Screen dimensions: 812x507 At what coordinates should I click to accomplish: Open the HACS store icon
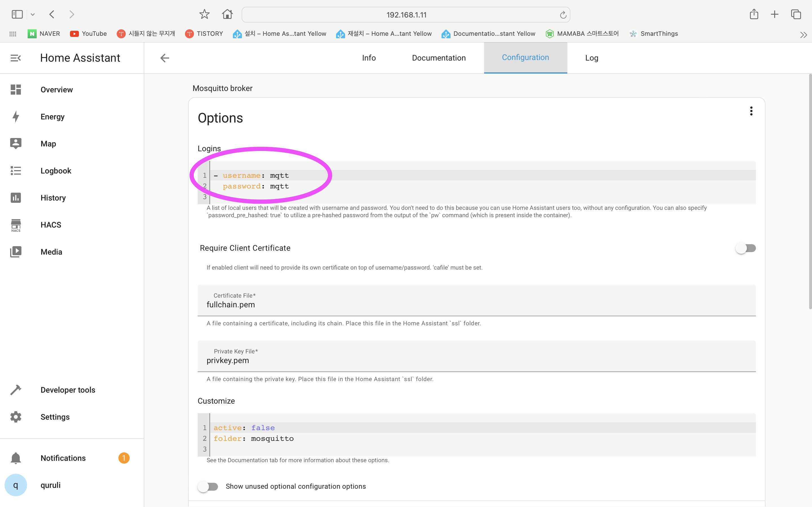(16, 225)
